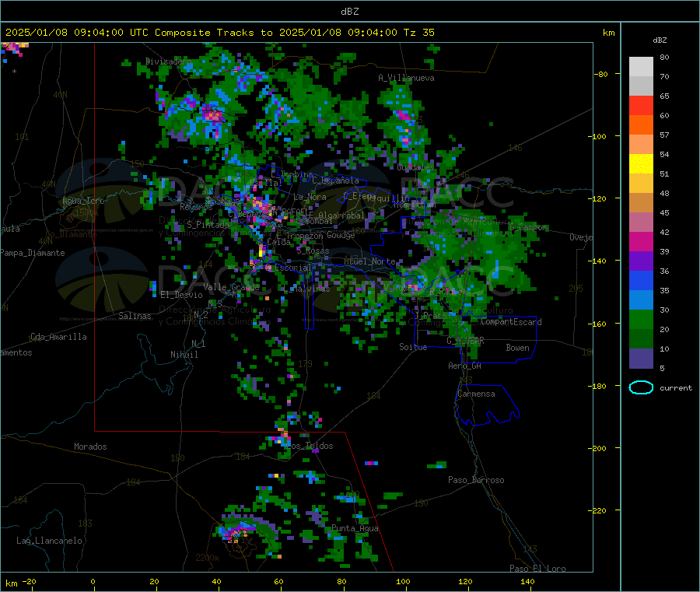Click the 'Punta_Agua' map label

355,528
